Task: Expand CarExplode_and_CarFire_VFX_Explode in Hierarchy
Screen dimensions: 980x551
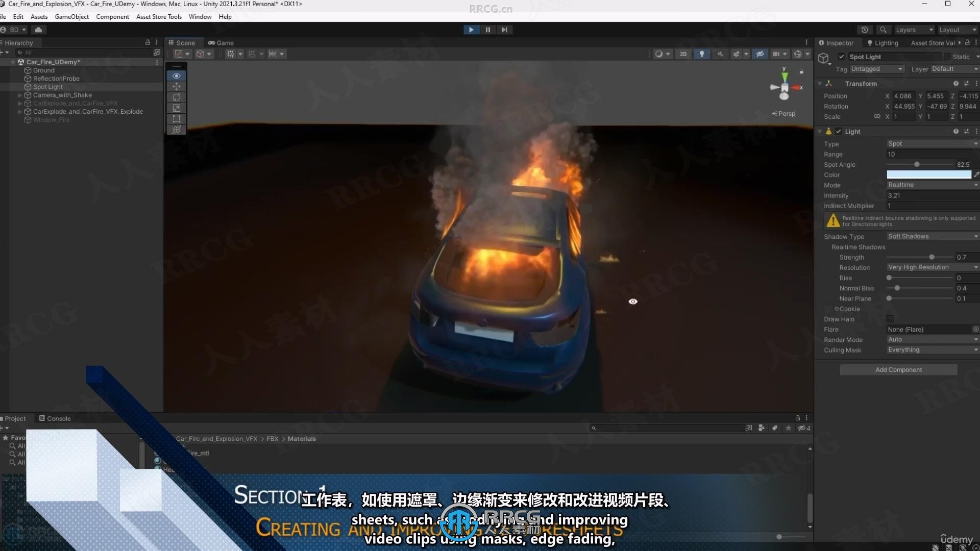Action: coord(20,112)
